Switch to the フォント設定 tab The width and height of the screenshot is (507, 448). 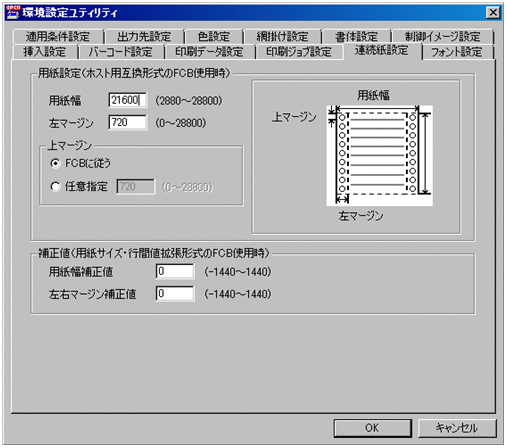click(457, 52)
